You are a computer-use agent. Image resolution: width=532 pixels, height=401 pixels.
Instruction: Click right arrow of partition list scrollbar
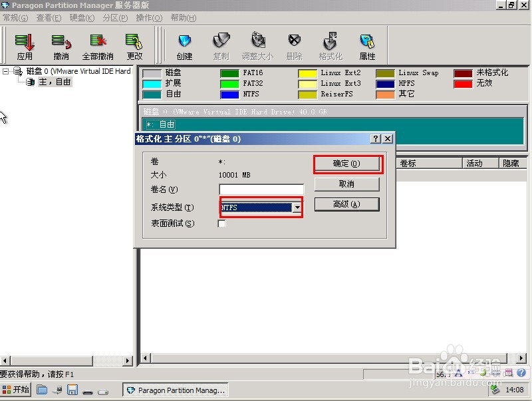[521, 358]
